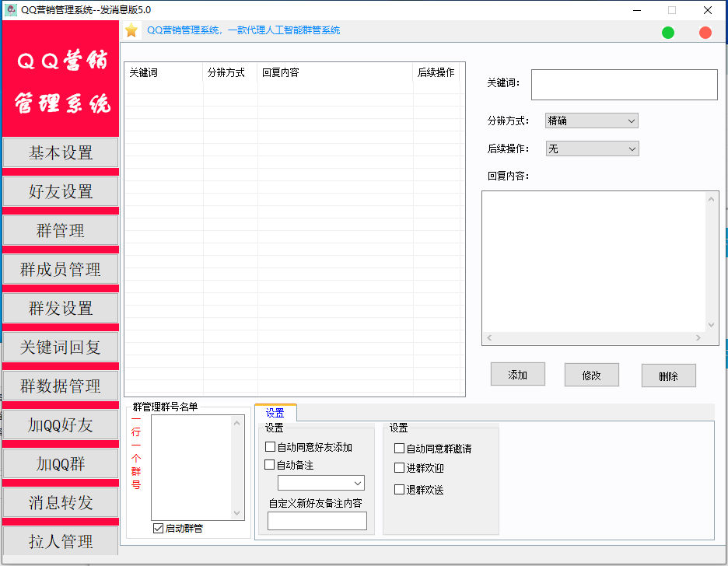This screenshot has width=728, height=566.
Task: Click the green circle indicator
Action: click(x=667, y=33)
